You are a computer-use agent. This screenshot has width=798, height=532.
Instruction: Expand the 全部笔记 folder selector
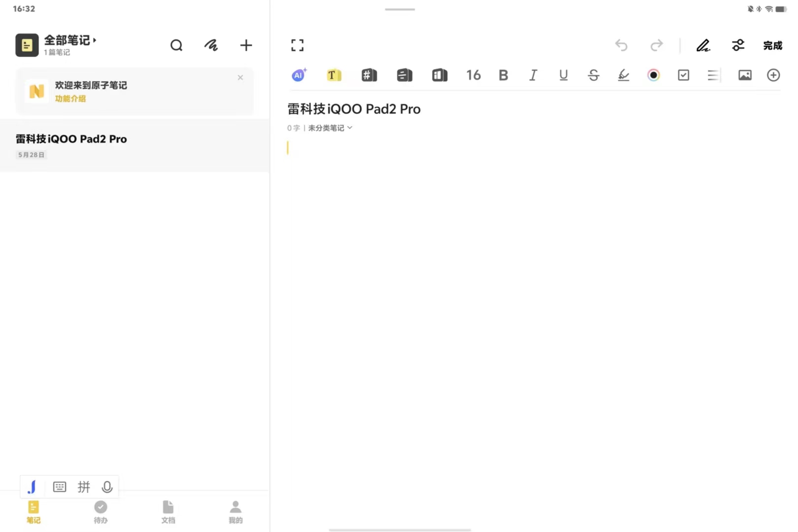70,40
